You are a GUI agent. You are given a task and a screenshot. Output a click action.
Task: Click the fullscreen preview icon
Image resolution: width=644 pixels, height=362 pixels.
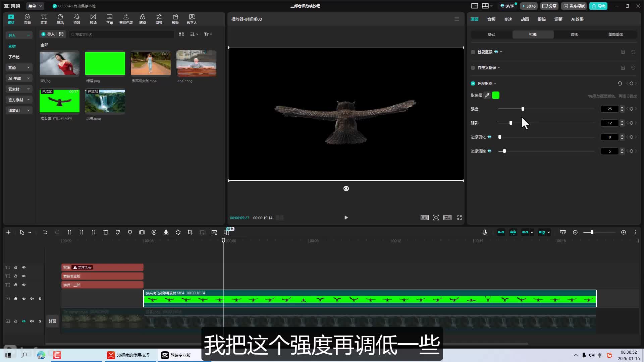(x=460, y=218)
